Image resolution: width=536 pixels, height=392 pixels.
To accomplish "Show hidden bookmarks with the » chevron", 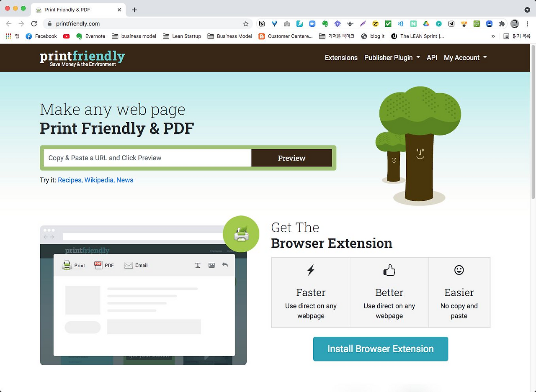I will 493,36.
